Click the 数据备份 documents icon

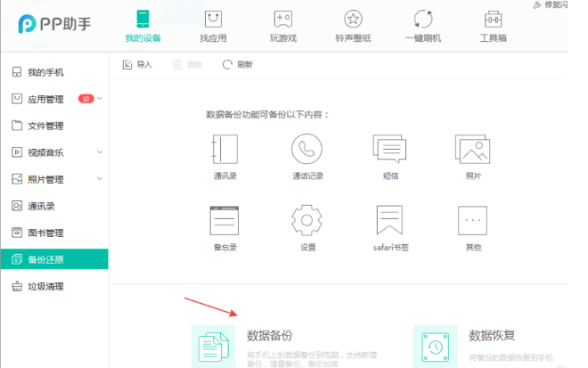[x=214, y=347]
